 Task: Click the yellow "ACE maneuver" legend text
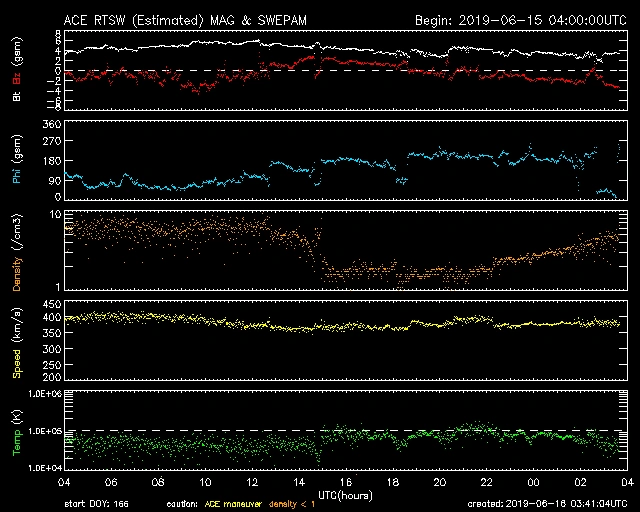click(233, 504)
